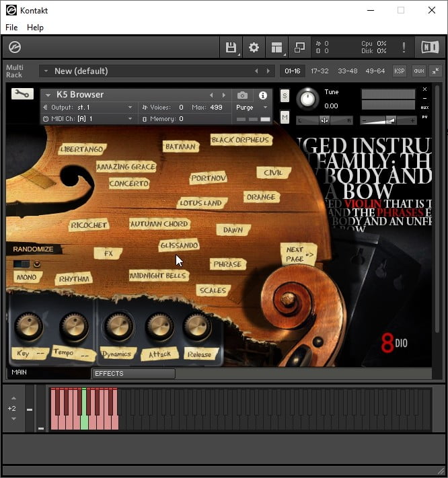This screenshot has height=478, width=448.
Task: Go to previous instrument arrow in K5 Browser
Action: click(211, 95)
